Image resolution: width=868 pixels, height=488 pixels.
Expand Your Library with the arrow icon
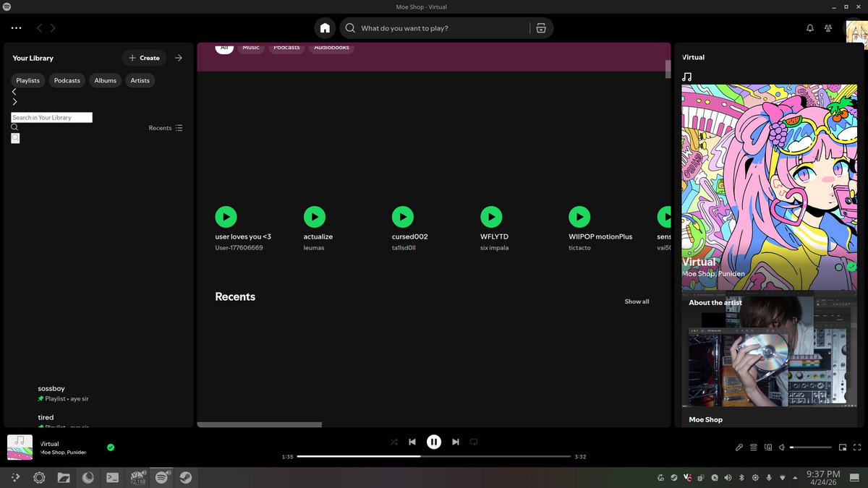(x=179, y=58)
